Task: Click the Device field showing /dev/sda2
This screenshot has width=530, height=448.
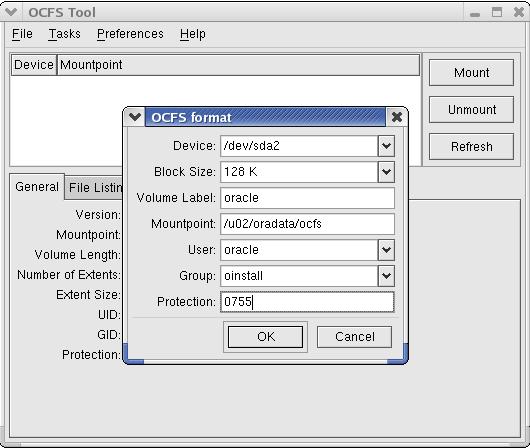Action: (299, 146)
